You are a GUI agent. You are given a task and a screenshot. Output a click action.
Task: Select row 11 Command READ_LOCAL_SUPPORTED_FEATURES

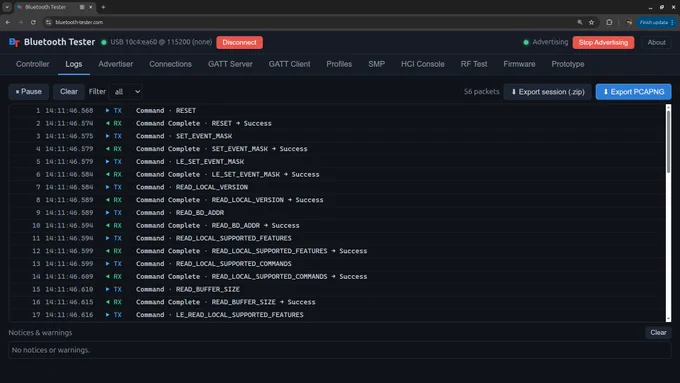[x=337, y=238]
